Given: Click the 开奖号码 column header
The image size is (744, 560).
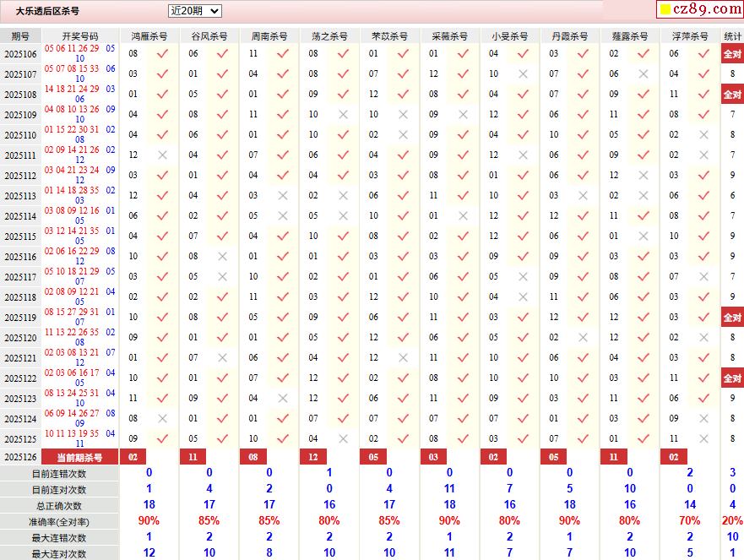Looking at the screenshot, I should click(x=80, y=36).
